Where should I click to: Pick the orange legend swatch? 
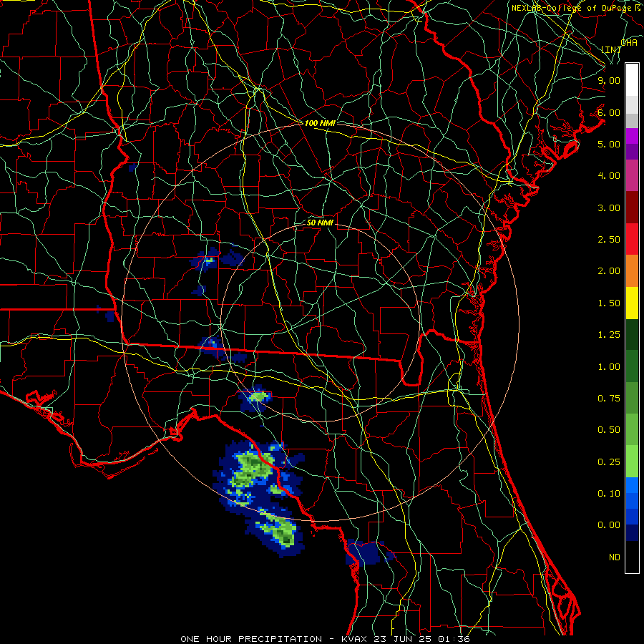(x=632, y=270)
